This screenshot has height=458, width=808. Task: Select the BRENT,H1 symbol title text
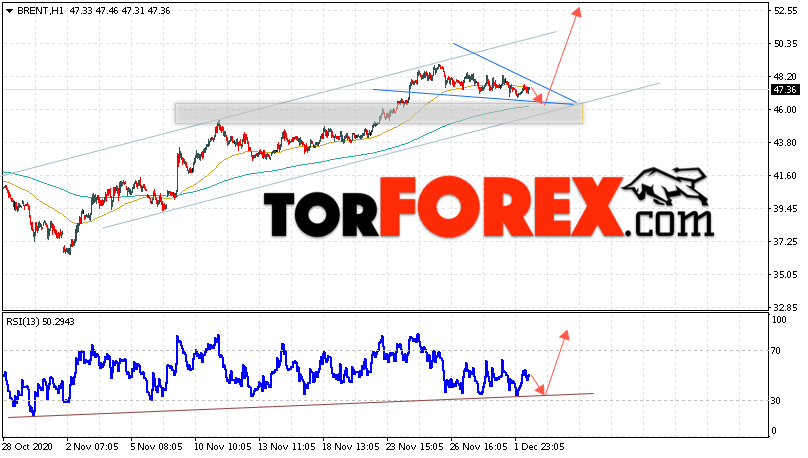(40, 11)
